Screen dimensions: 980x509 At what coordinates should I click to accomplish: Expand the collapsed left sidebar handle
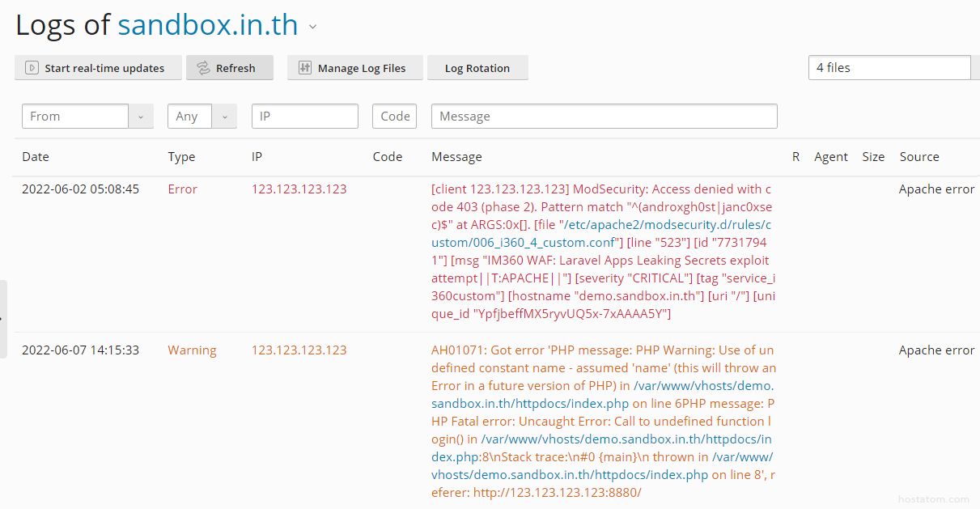click(3, 319)
